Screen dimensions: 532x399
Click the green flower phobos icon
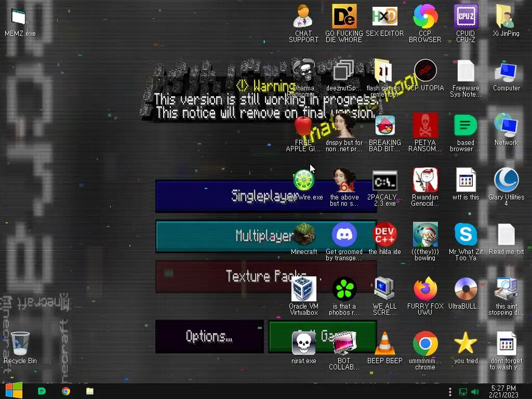pos(344,289)
